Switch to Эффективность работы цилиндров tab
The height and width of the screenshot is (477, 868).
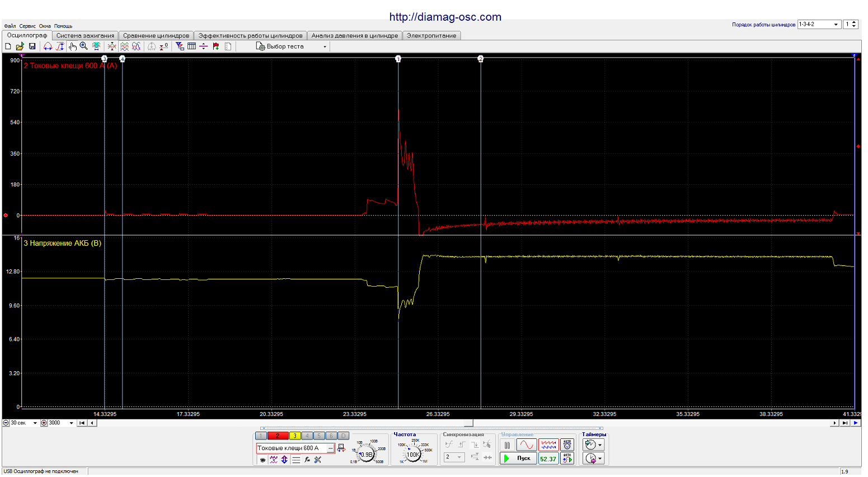[x=250, y=35]
